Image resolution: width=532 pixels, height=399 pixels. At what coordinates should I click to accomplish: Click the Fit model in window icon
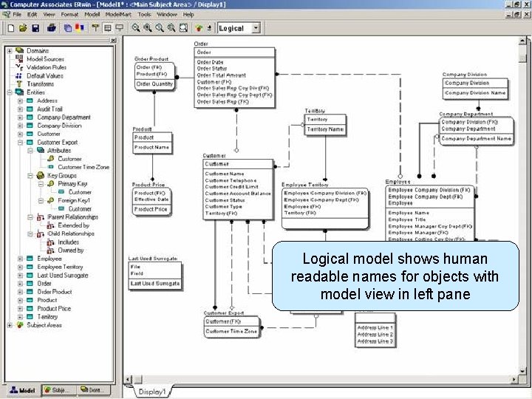(183, 28)
